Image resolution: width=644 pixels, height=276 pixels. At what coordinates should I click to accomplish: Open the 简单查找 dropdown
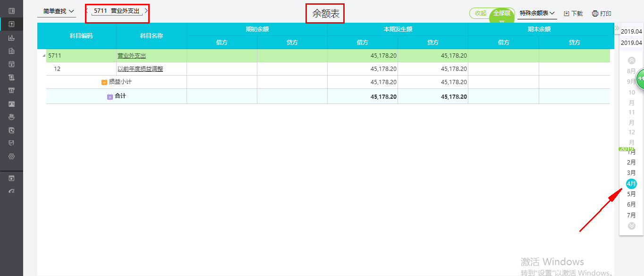coord(59,11)
